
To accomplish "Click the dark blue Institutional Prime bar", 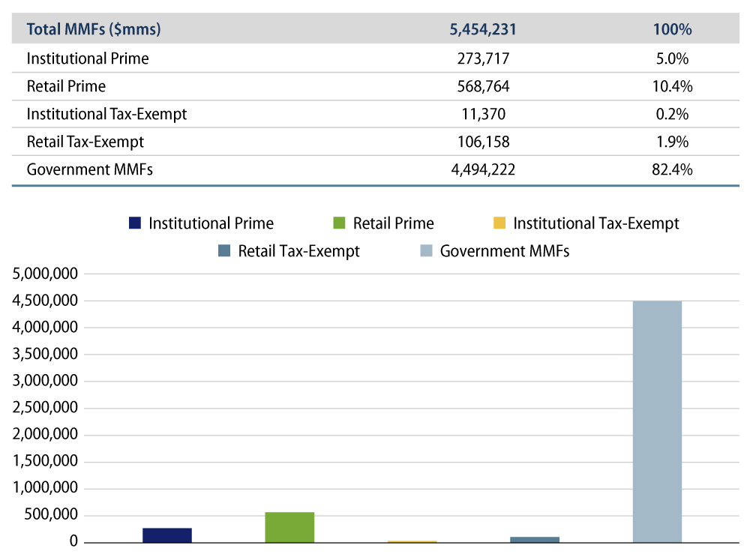I will [167, 535].
